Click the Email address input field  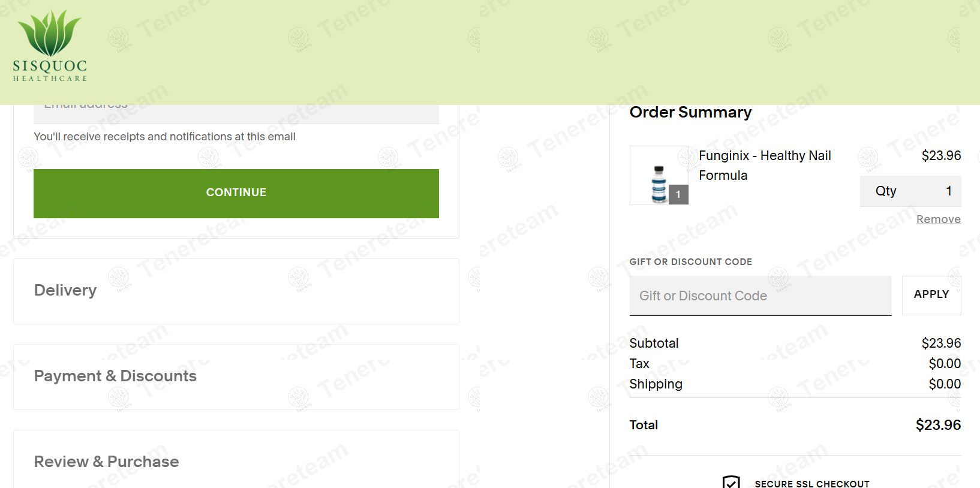point(236,114)
